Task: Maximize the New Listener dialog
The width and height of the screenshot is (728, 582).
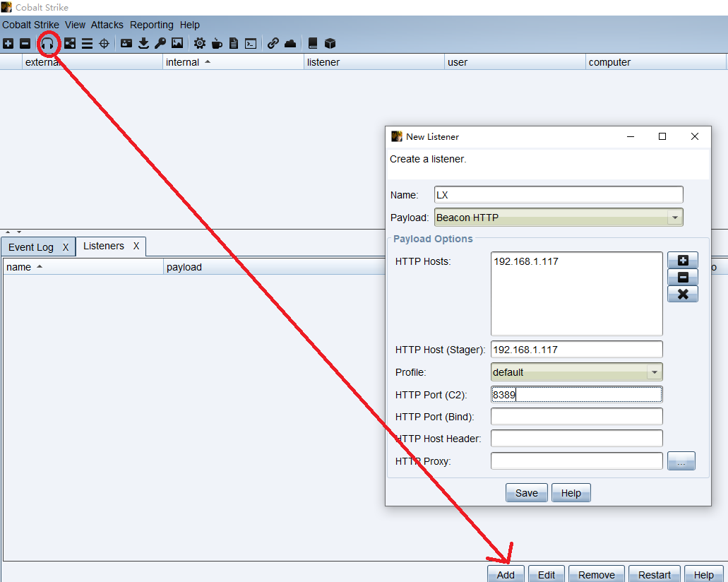Action: (x=662, y=136)
